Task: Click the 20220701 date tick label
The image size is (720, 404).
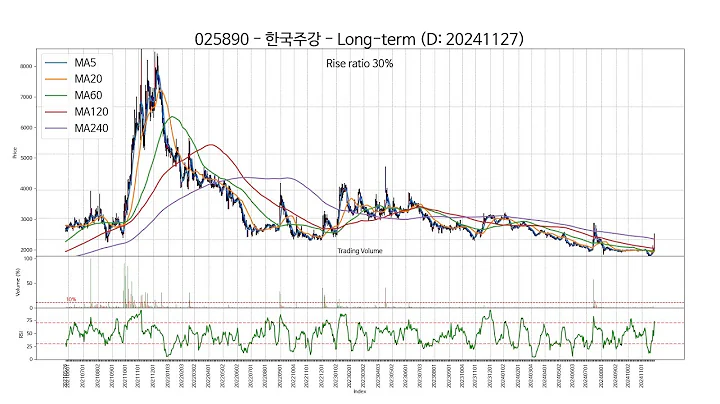Action: coord(251,376)
